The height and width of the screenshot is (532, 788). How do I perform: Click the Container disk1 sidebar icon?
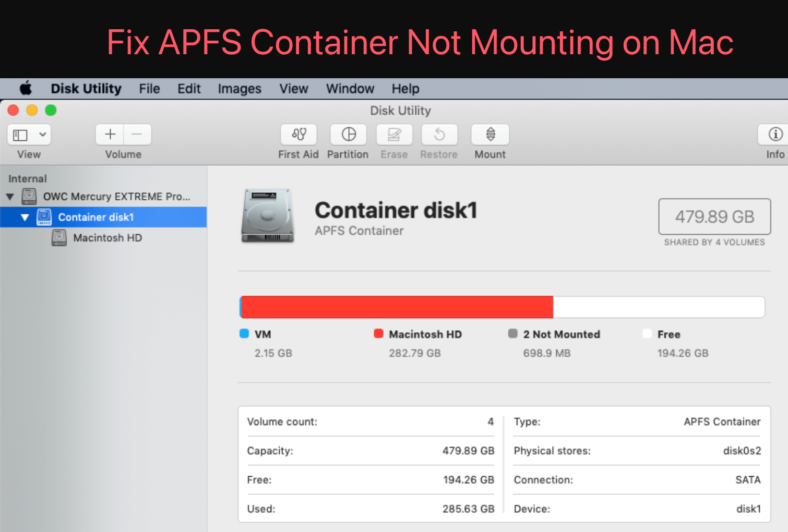[x=44, y=217]
